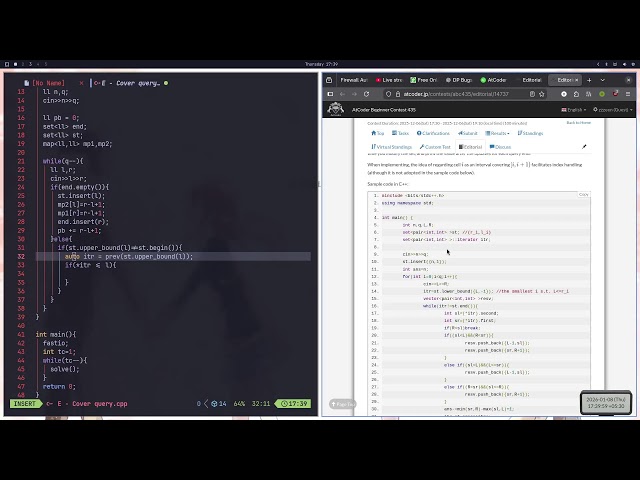Open the Top contest link

378,133
